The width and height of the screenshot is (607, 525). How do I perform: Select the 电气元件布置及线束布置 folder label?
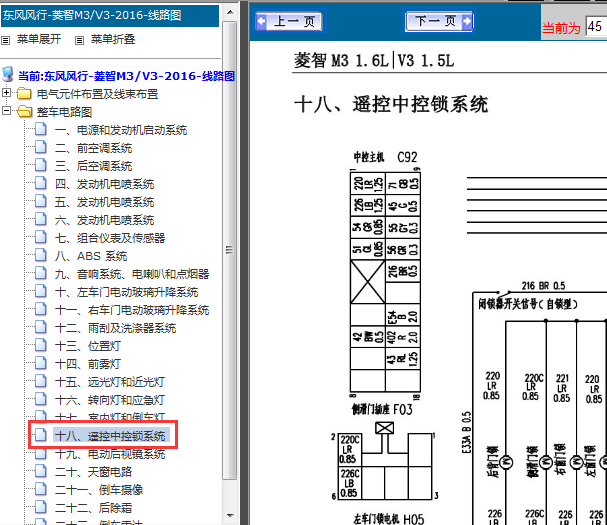tap(97, 94)
